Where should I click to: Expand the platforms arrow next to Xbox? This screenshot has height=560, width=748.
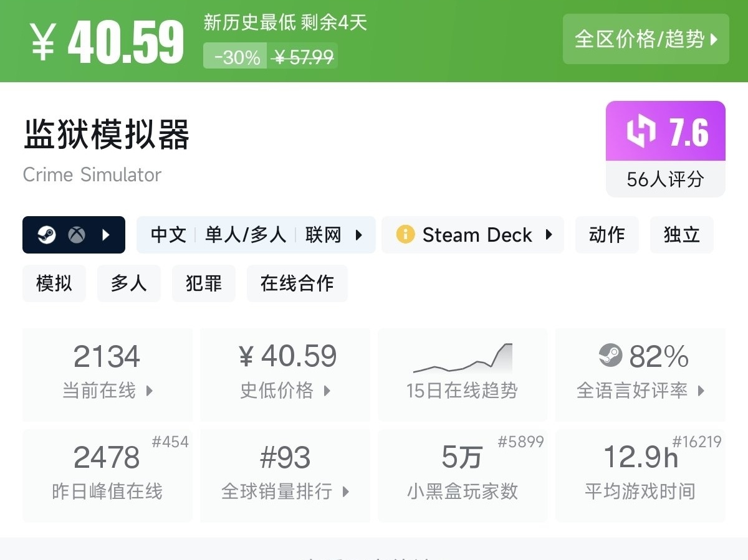[106, 235]
